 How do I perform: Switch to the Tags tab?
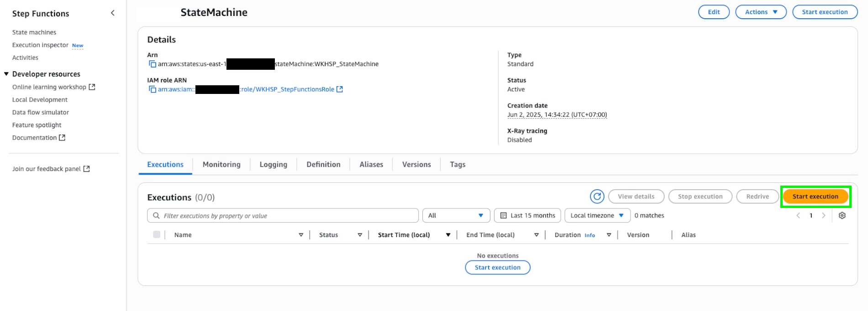pos(458,165)
